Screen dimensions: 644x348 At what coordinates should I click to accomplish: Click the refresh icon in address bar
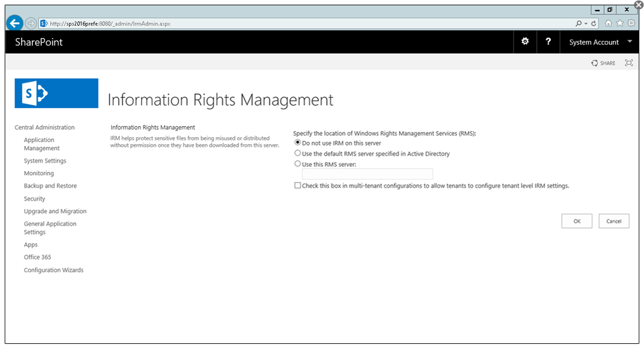tap(594, 23)
